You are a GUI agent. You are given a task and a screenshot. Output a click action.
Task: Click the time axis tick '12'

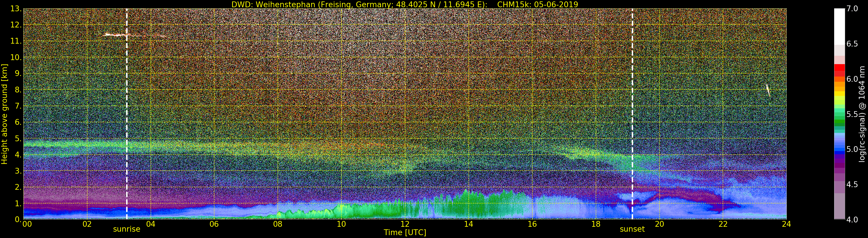405,224
